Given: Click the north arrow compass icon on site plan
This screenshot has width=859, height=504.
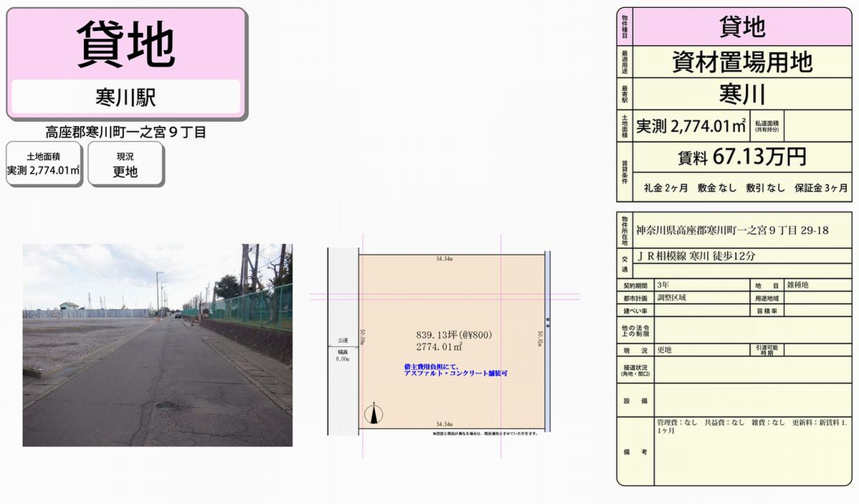Looking at the screenshot, I should click(x=374, y=414).
